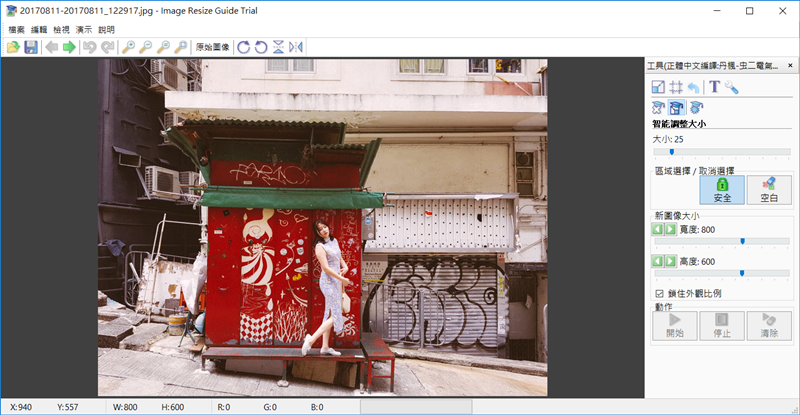
Task: Save the image with the floppy disk icon
Action: [x=31, y=47]
